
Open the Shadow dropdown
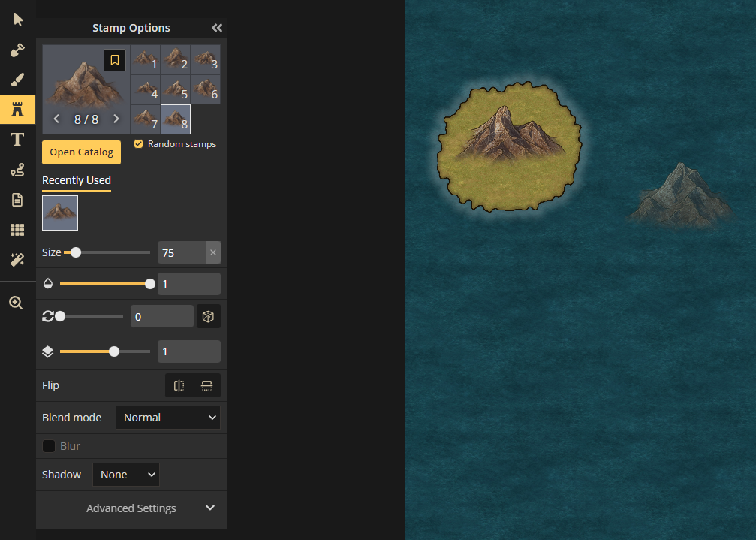point(125,475)
